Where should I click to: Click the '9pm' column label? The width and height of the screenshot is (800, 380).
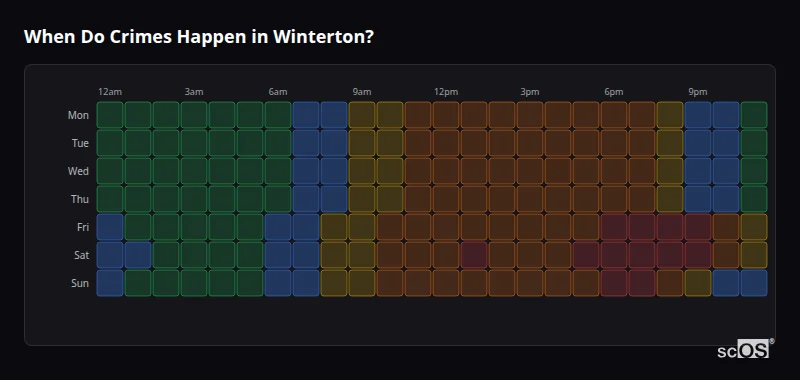point(697,92)
